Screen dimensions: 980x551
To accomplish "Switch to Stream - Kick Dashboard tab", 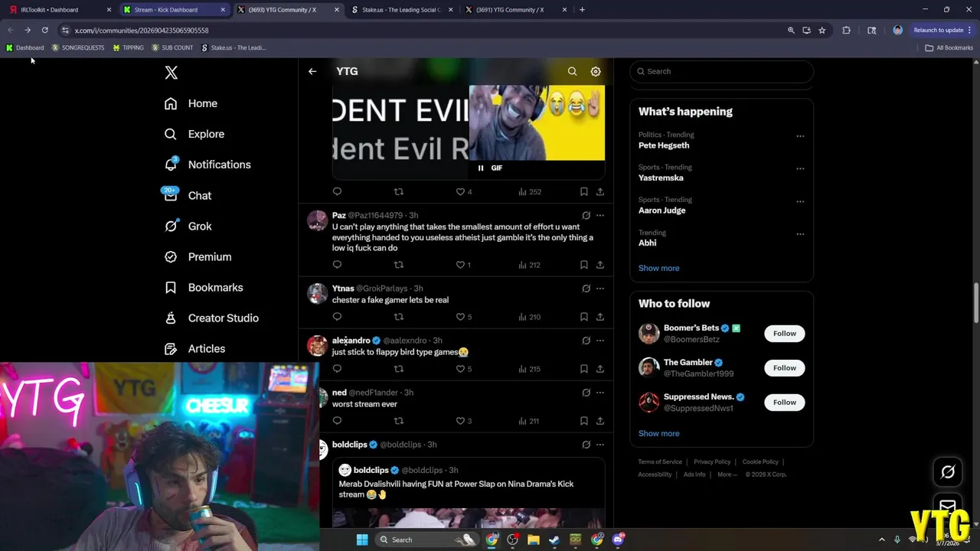I will (x=173, y=10).
